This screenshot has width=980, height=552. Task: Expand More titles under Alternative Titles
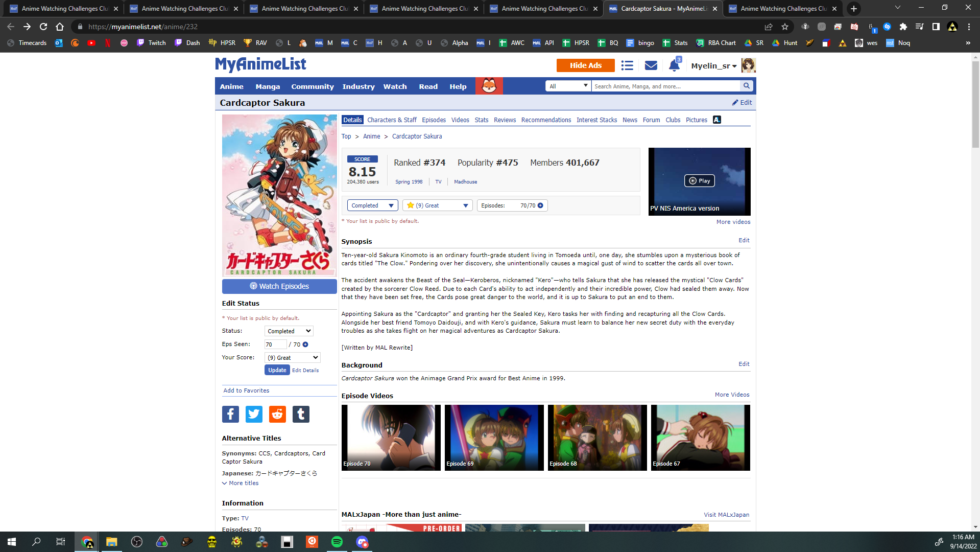point(240,483)
